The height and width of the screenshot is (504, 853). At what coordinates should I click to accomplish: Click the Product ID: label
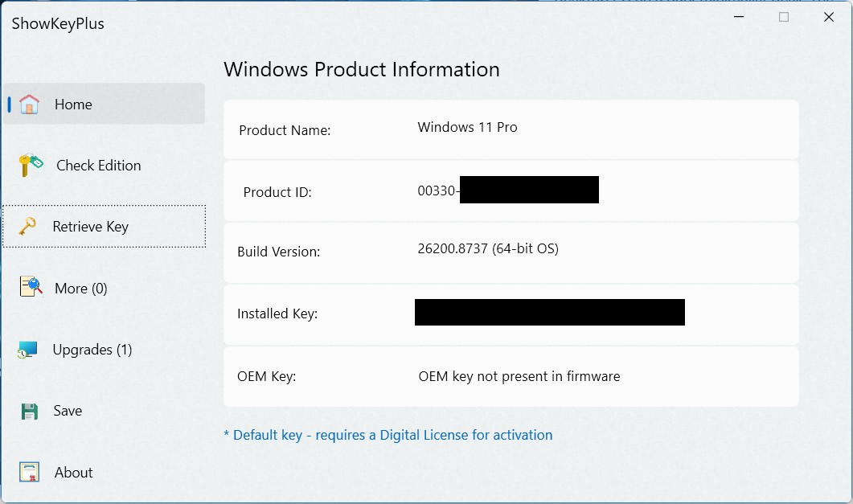click(277, 192)
